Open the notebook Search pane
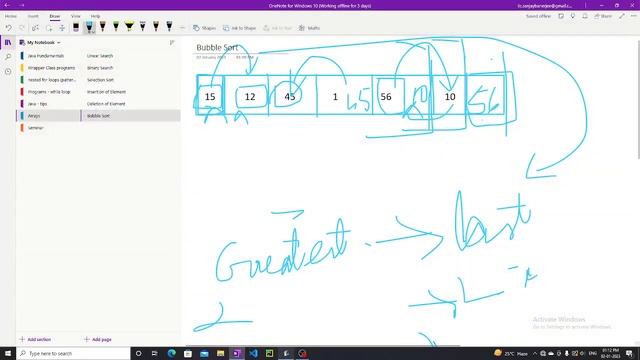 [8, 57]
